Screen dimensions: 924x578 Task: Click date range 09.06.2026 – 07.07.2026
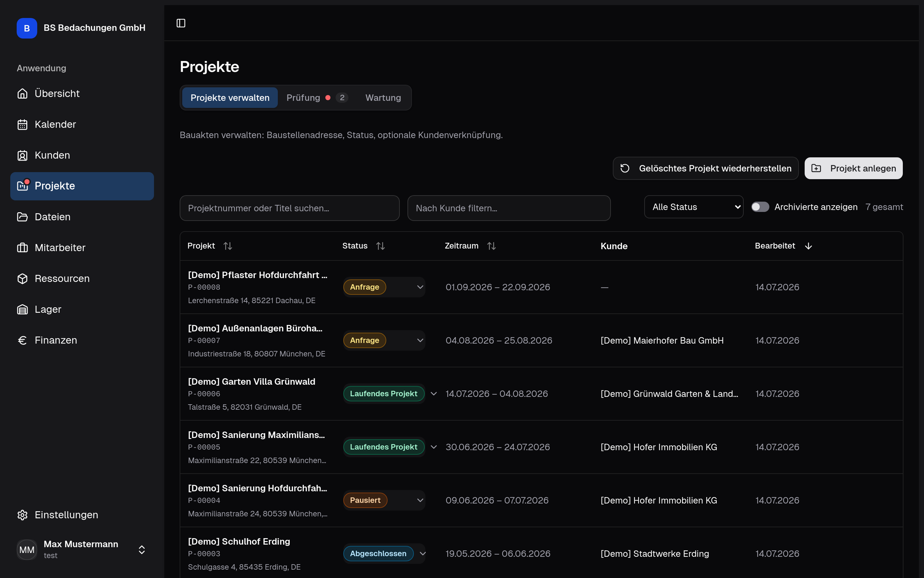click(497, 500)
